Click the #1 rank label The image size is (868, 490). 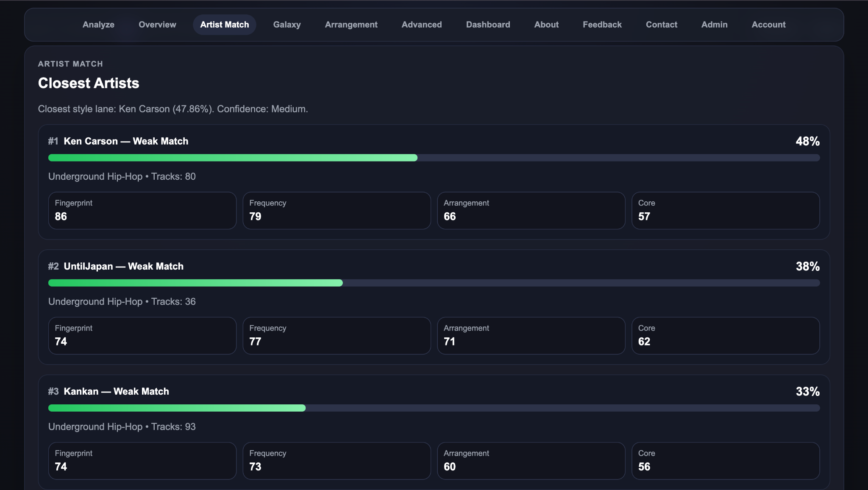53,141
